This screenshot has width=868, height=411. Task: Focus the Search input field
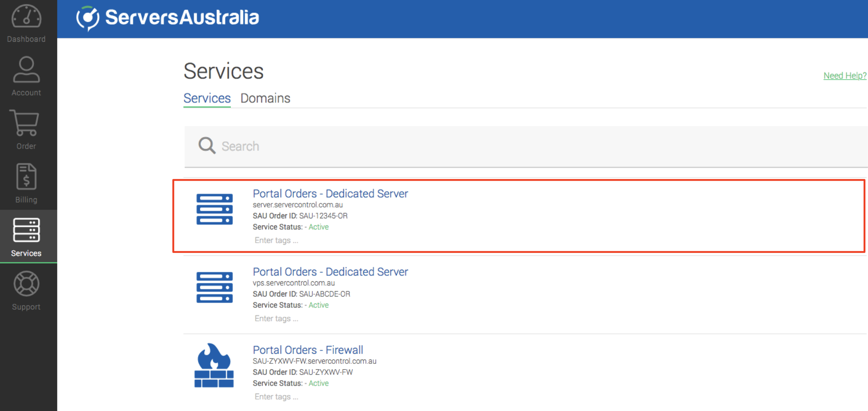[x=505, y=146]
